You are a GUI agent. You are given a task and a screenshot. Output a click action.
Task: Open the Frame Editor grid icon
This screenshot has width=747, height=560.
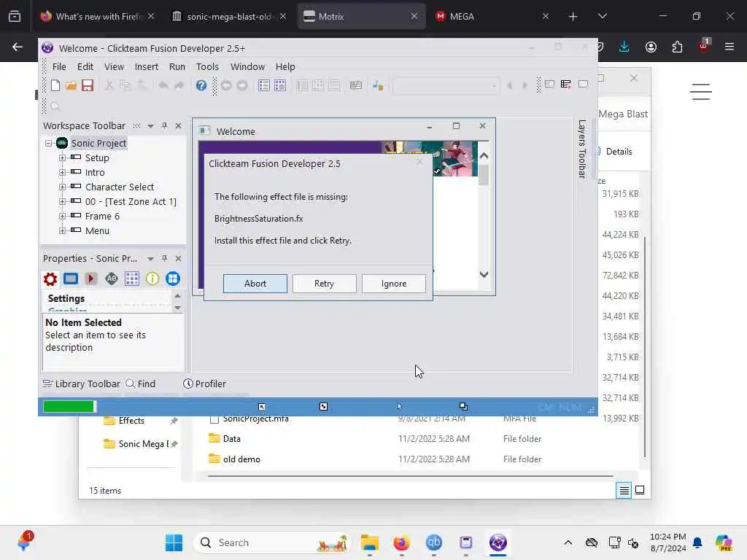(x=280, y=85)
